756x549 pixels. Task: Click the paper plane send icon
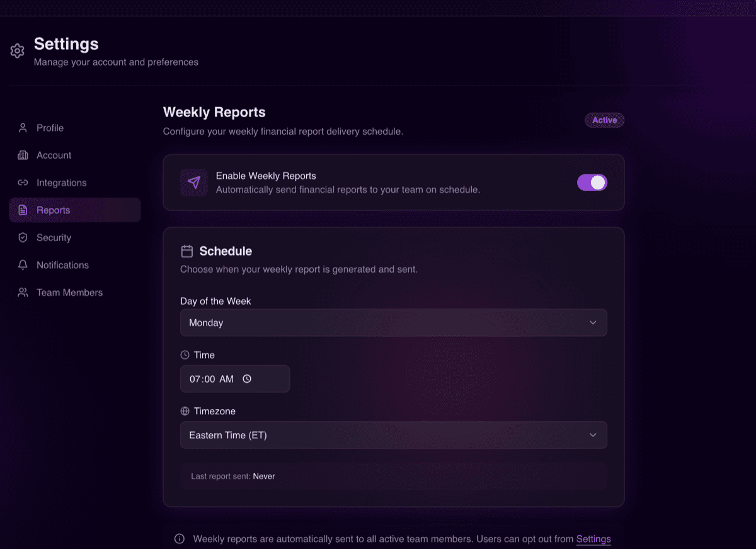click(x=193, y=183)
